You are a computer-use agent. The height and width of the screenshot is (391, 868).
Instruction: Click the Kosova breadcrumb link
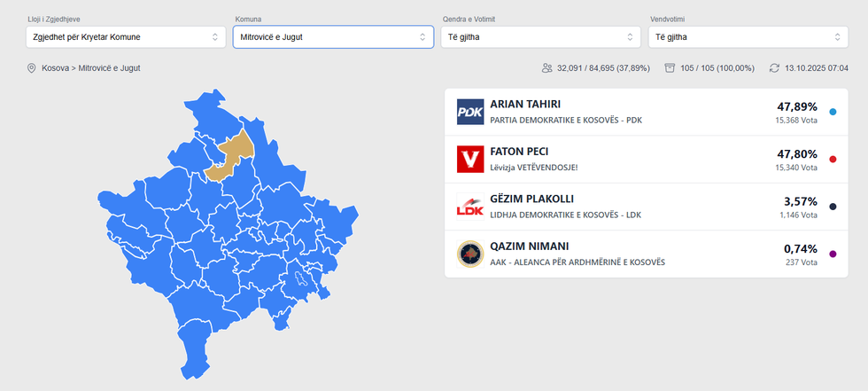click(x=56, y=68)
